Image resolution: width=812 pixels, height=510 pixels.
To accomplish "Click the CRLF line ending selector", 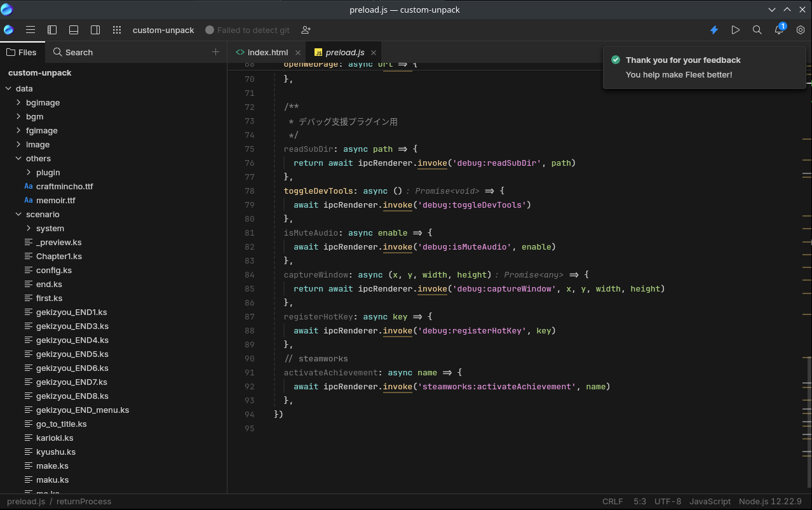I will (612, 501).
